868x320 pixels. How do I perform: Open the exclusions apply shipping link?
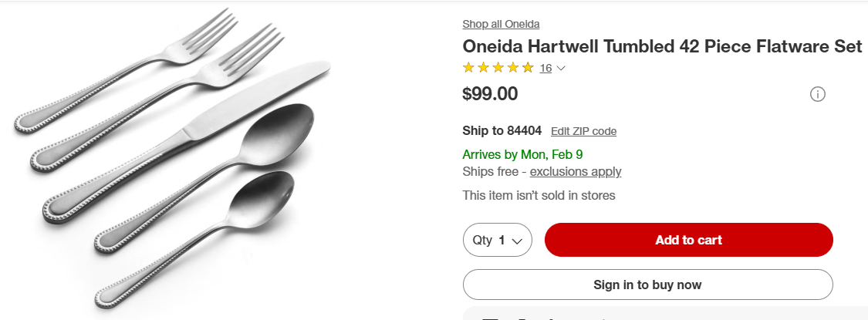tap(575, 171)
